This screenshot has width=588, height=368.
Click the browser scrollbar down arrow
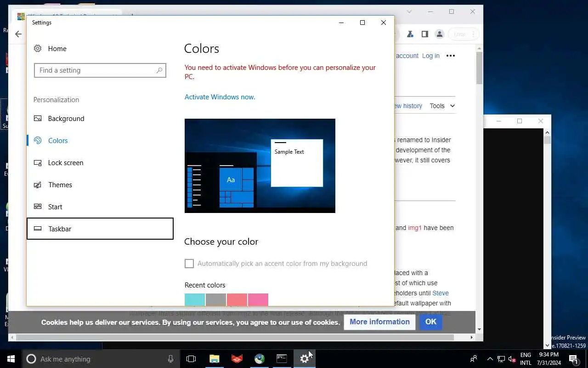479,329
